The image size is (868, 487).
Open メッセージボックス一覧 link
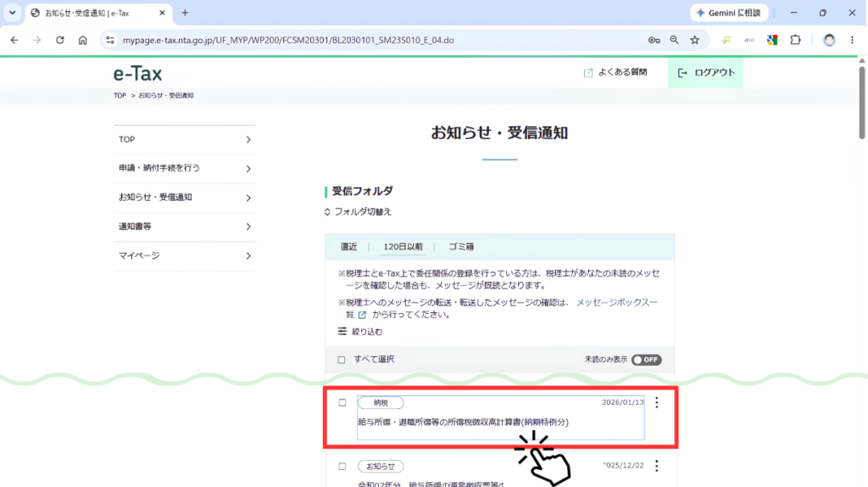pyautogui.click(x=617, y=303)
